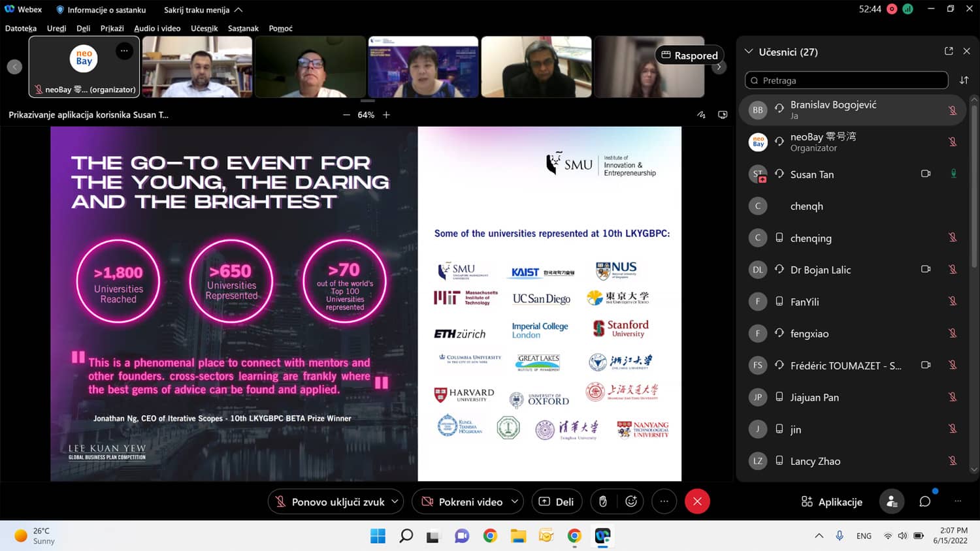Open the Učesnik menu
This screenshot has height=551, width=980.
[x=204, y=28]
